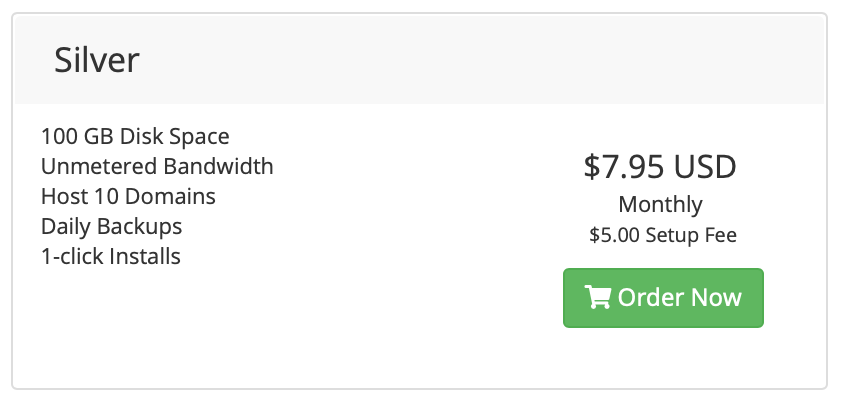
Task: Select the 100 GB Disk Space line
Action: click(x=135, y=136)
